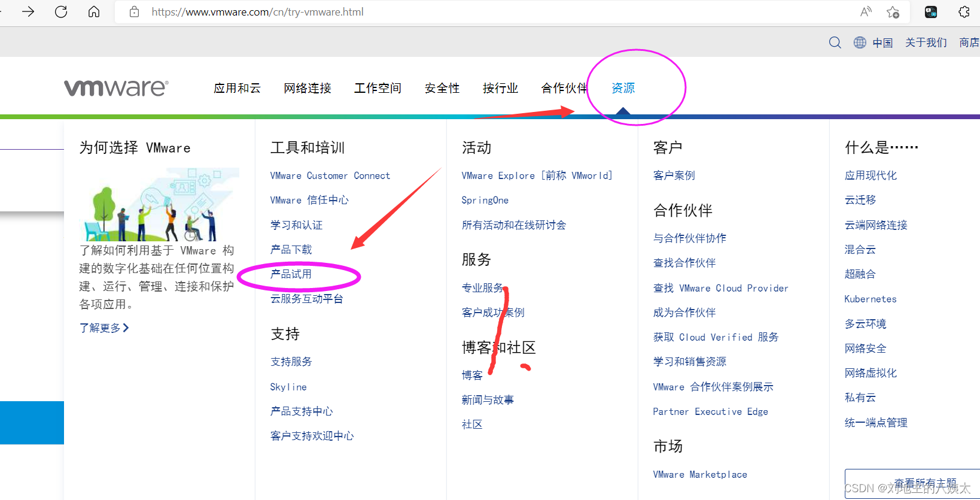The image size is (980, 500).
Task: Open 应用现代化 link
Action: point(871,175)
